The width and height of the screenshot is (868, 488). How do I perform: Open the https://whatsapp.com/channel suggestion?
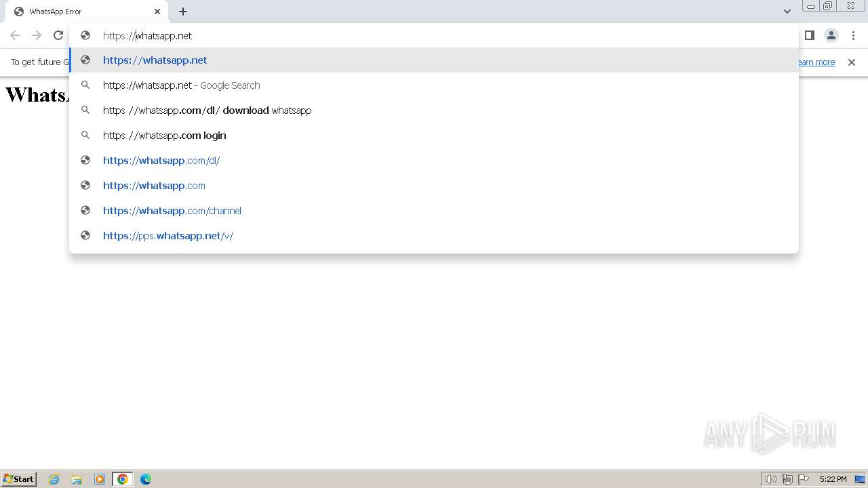click(434, 211)
